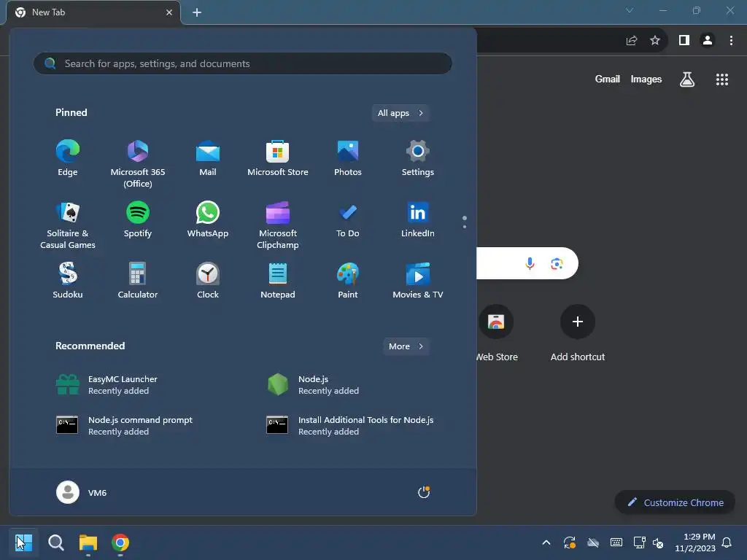Close the New Tab tab

tap(169, 12)
